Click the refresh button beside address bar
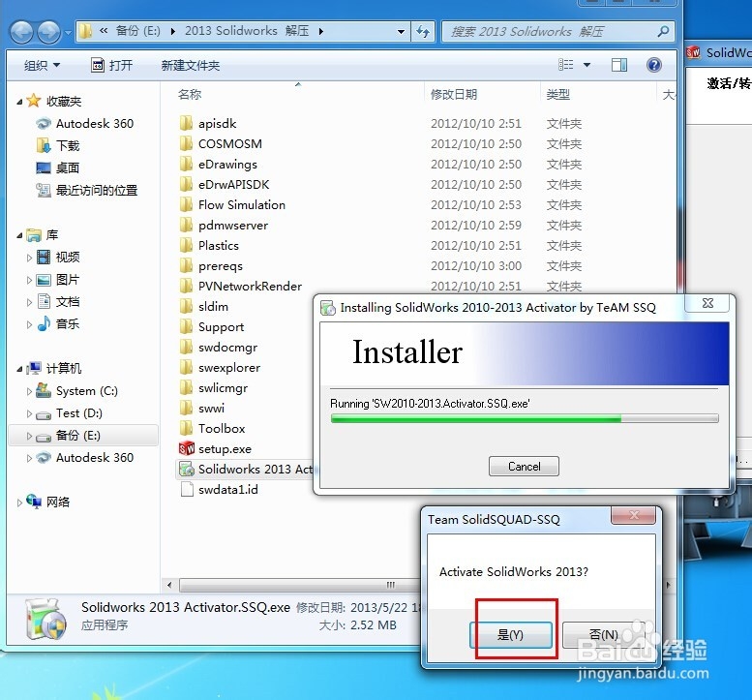 pyautogui.click(x=423, y=32)
